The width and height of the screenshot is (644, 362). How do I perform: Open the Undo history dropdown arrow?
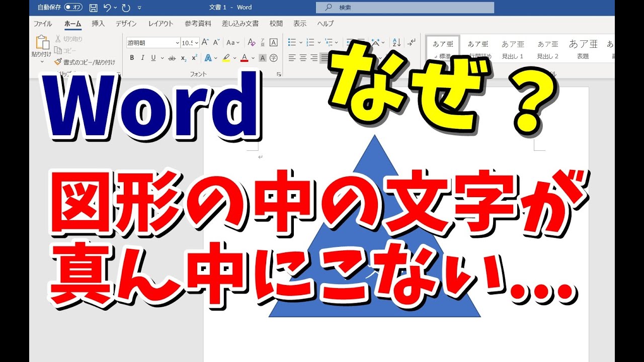115,8
